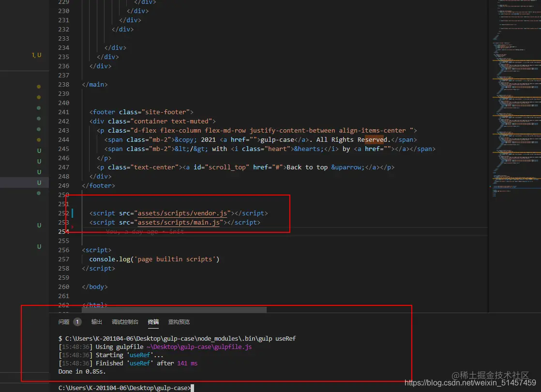This screenshot has height=392, width=541.
Task: Click the '</main>' closing tag
Action: 95,85
